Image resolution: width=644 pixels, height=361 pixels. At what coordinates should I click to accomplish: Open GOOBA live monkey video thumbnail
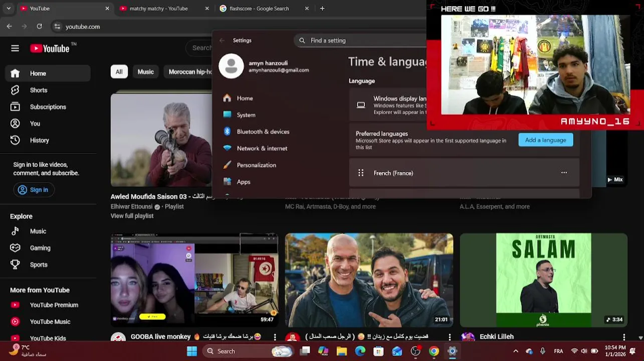194,280
